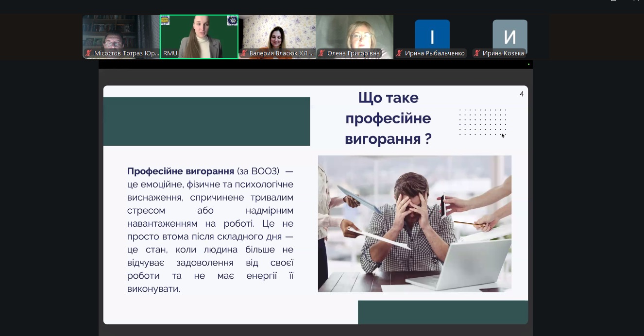The image size is (644, 336).
Task: Click the muted mic icon for Олена Григорівна
Action: tap(322, 53)
